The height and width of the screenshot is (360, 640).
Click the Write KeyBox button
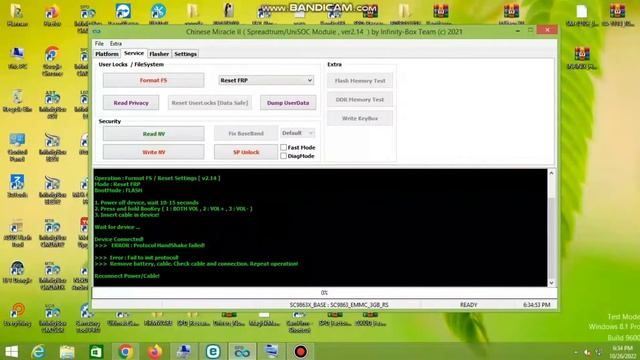pos(360,118)
